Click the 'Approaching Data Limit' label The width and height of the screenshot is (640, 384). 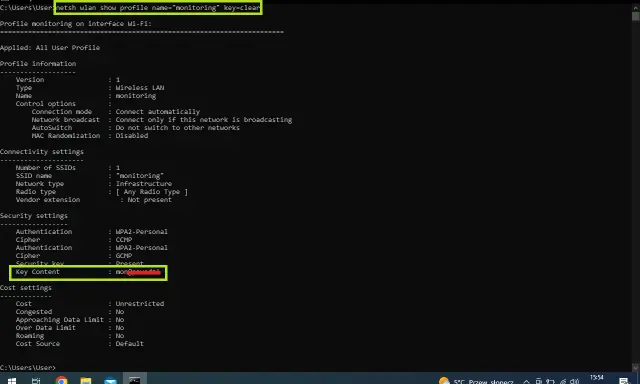point(60,320)
